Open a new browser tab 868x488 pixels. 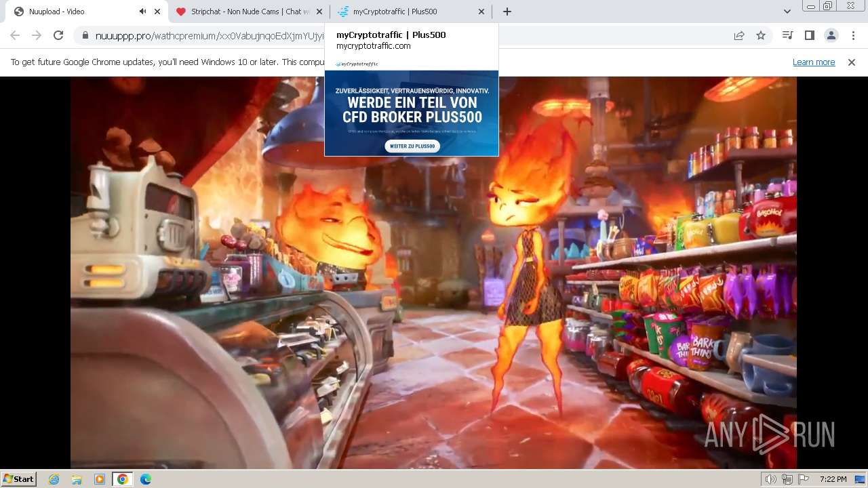pyautogui.click(x=507, y=12)
